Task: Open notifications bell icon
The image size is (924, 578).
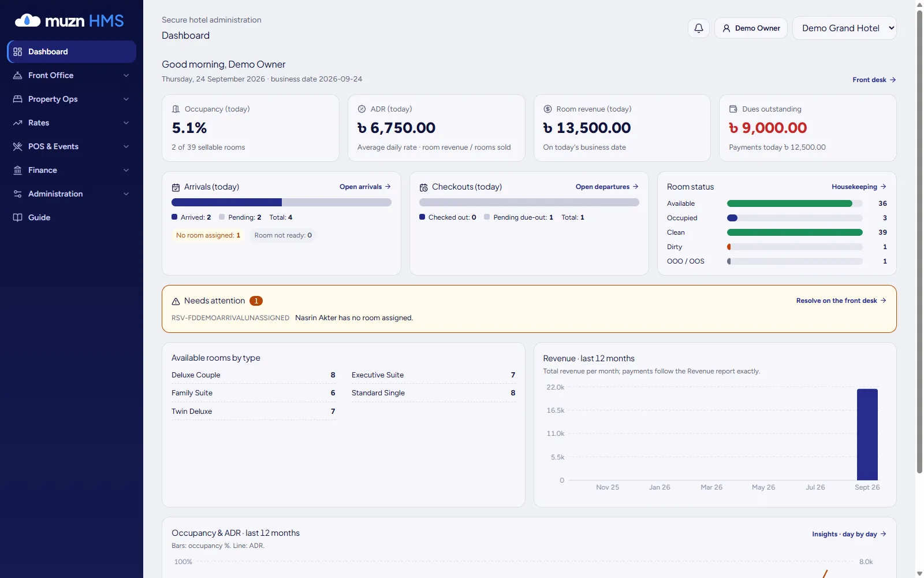Action: click(699, 28)
